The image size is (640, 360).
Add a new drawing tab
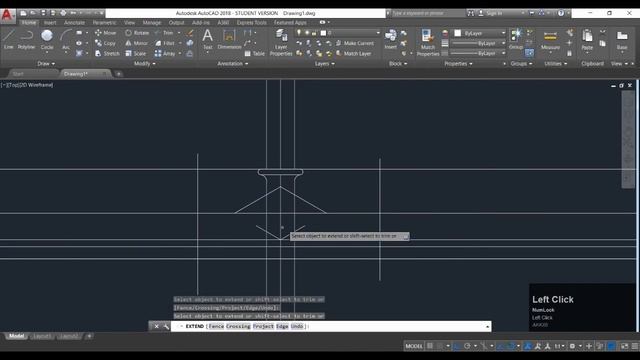pos(118,74)
